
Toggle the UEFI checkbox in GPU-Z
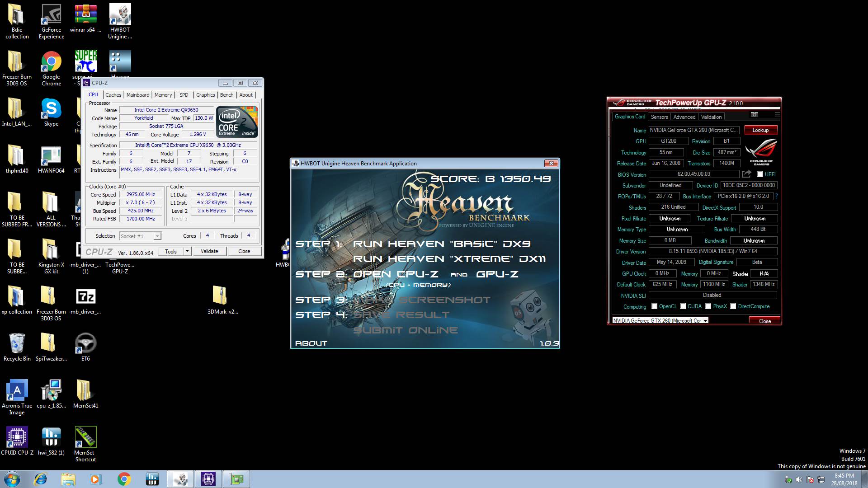pyautogui.click(x=759, y=174)
